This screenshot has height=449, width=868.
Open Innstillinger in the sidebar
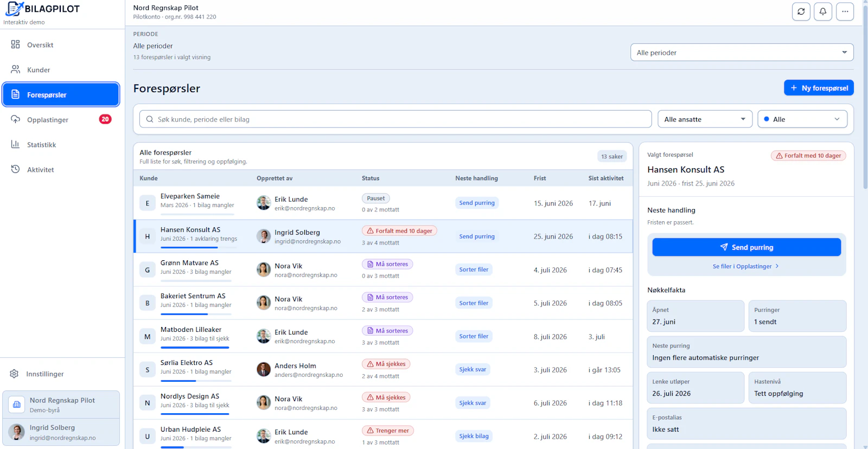[x=61, y=374]
